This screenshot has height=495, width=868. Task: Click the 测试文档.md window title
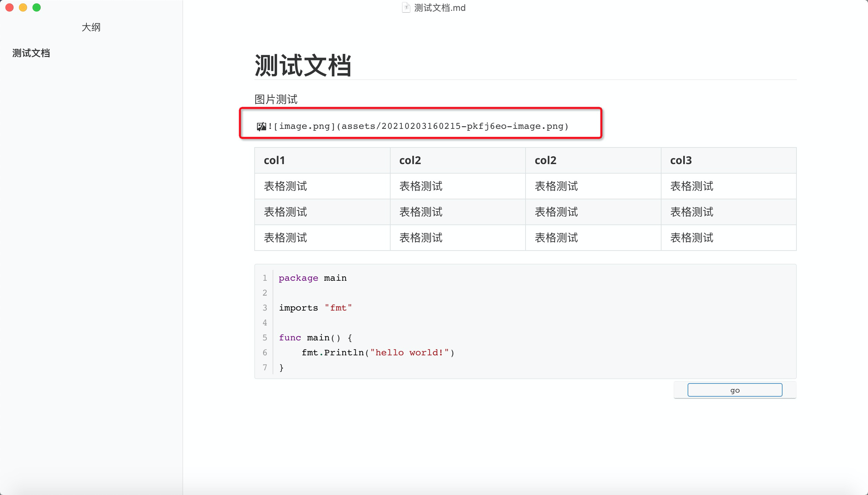click(440, 8)
